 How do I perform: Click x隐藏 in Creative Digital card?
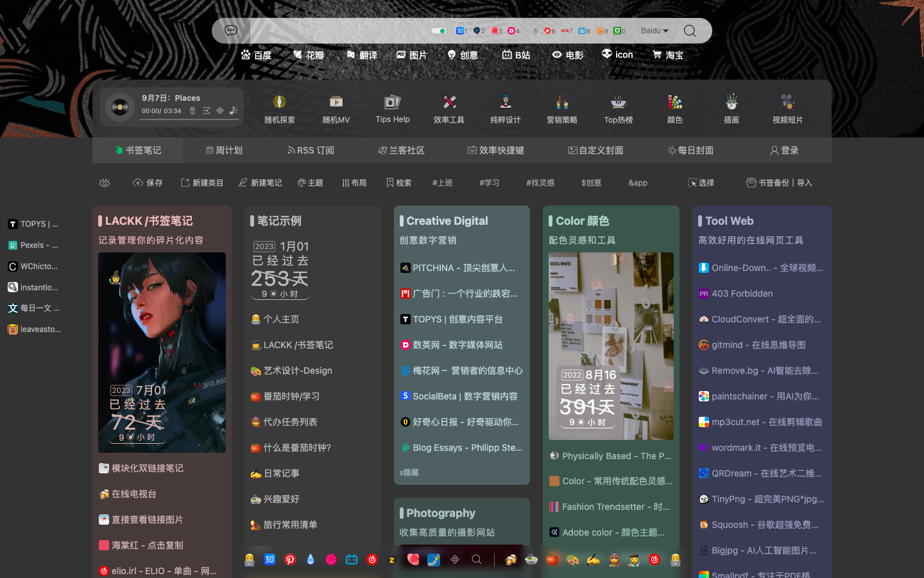click(409, 473)
